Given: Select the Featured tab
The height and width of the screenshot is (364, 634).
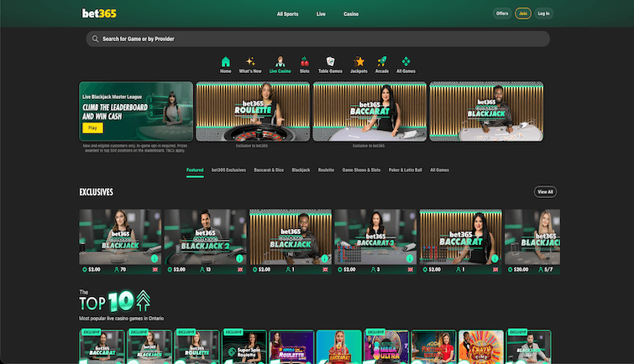Looking at the screenshot, I should point(195,170).
